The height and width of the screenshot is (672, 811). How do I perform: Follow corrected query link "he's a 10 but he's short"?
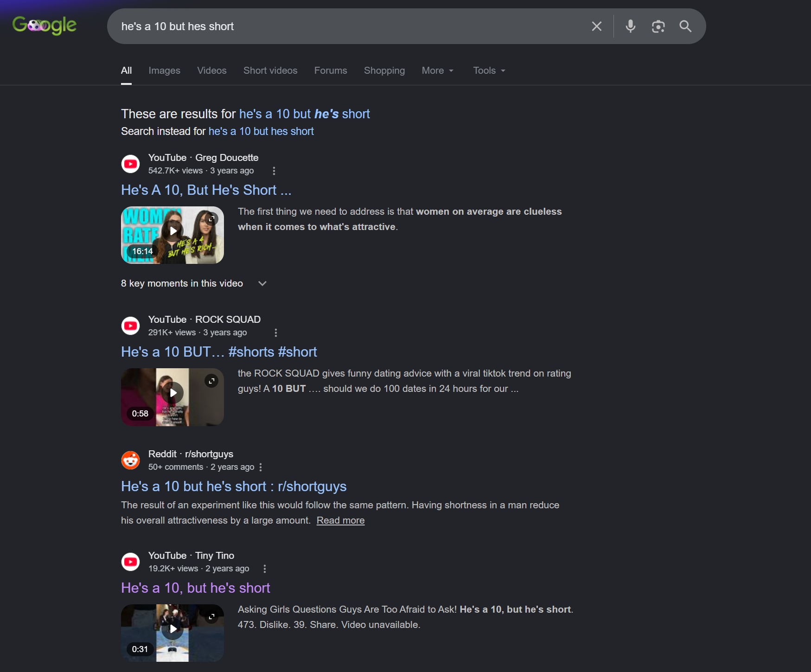(305, 114)
